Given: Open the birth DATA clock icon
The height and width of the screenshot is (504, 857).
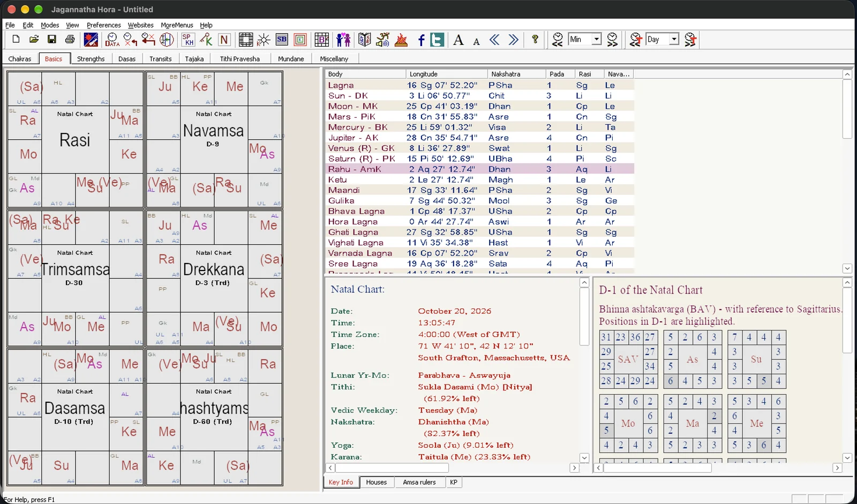Looking at the screenshot, I should click(x=112, y=39).
